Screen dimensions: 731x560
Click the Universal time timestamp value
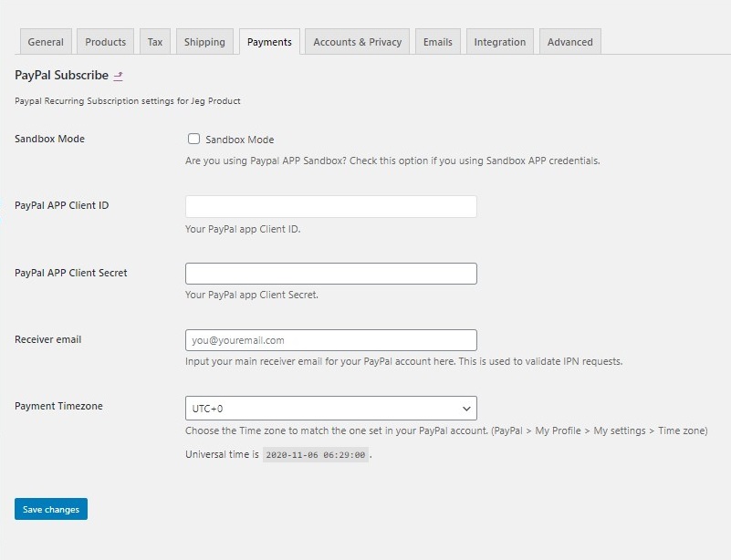(315, 454)
